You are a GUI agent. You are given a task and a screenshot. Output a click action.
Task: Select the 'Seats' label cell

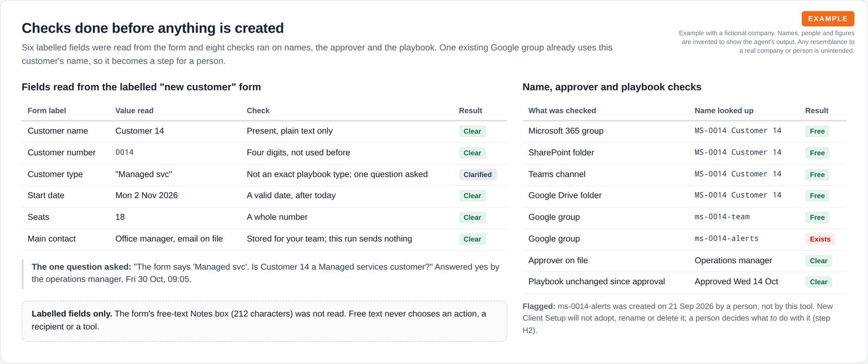click(38, 217)
